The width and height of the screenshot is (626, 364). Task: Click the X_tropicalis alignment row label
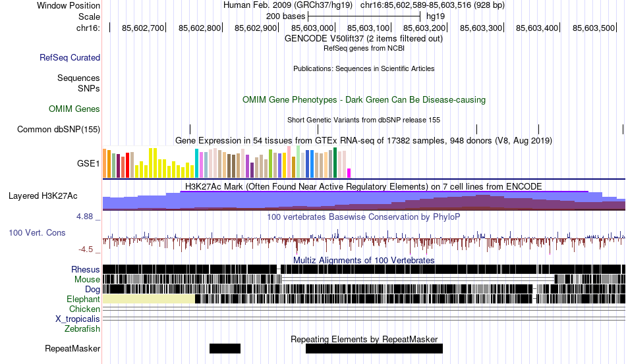78,319
